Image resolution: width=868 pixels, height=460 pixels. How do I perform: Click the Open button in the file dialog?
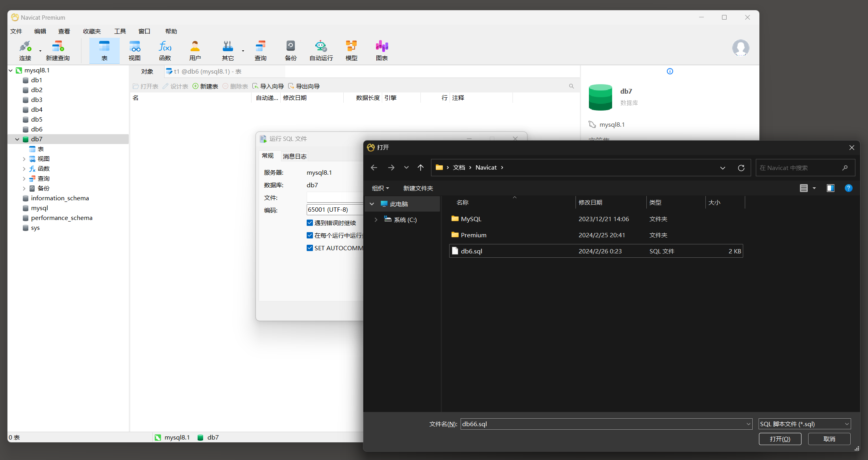point(780,439)
